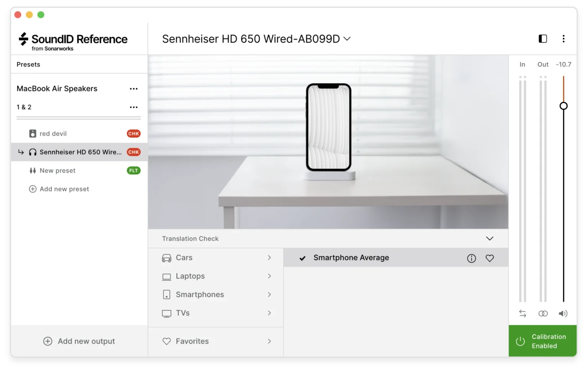Open the three-dot vertical menu

point(563,39)
